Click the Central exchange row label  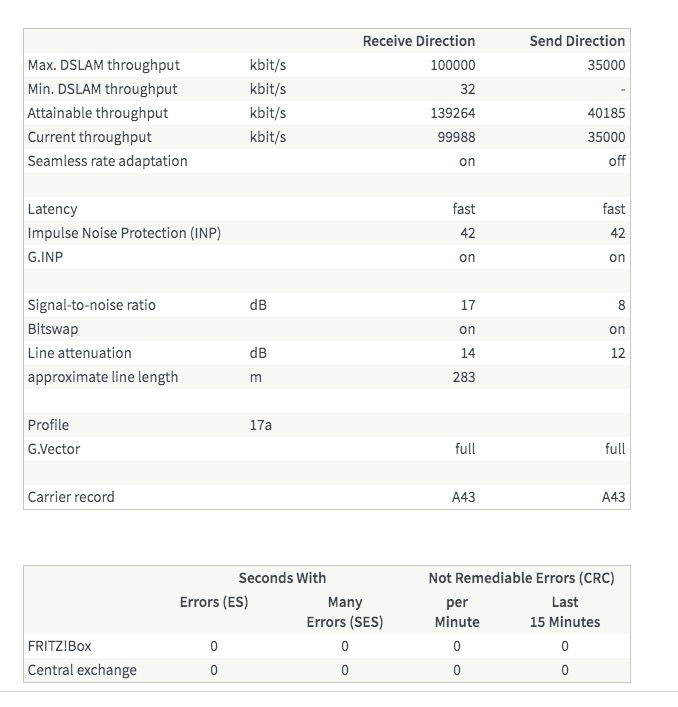82,670
